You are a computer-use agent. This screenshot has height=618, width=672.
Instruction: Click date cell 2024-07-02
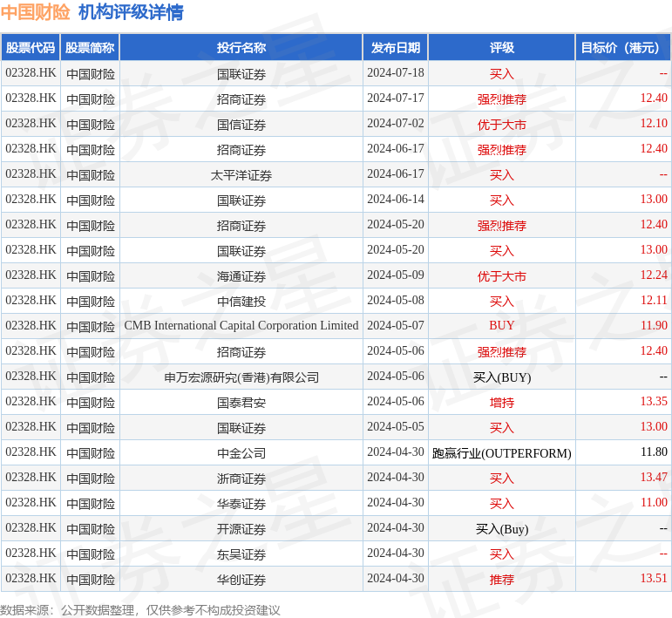[396, 124]
